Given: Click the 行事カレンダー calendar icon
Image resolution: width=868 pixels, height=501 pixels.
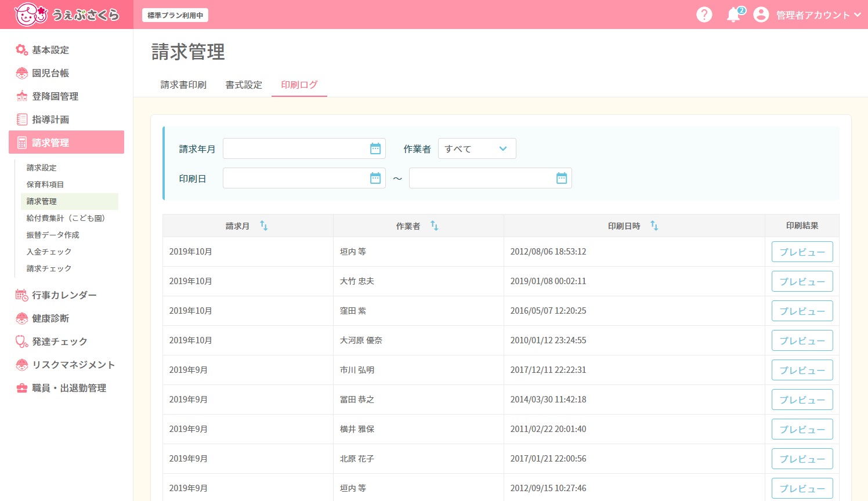Looking at the screenshot, I should pos(21,295).
